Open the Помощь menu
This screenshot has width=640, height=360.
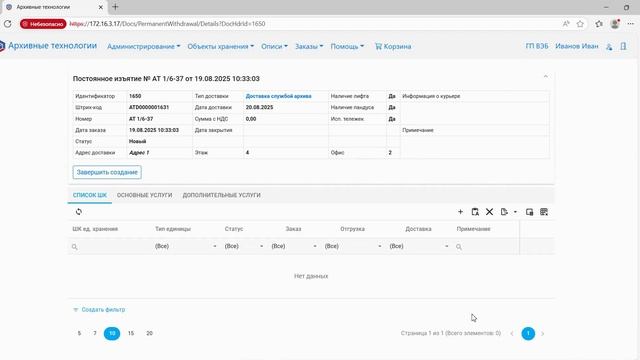point(347,47)
